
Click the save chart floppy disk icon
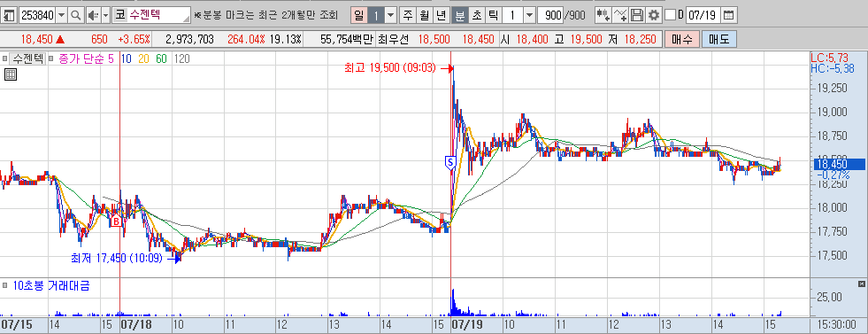637,15
